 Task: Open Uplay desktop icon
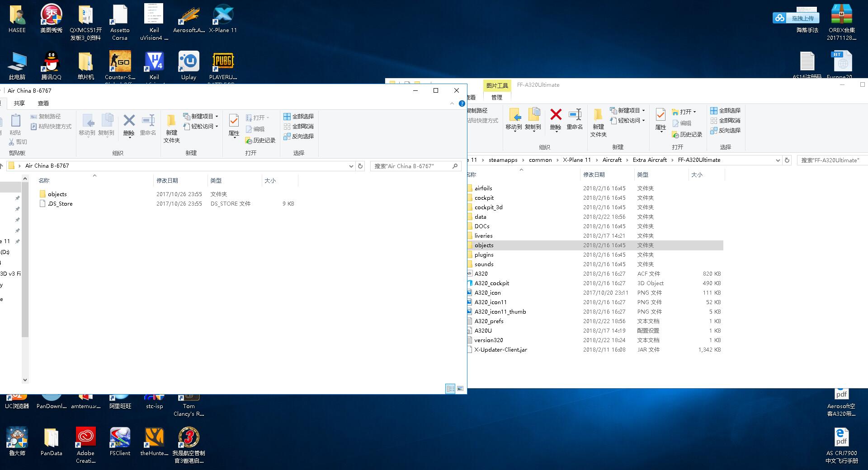[189, 66]
